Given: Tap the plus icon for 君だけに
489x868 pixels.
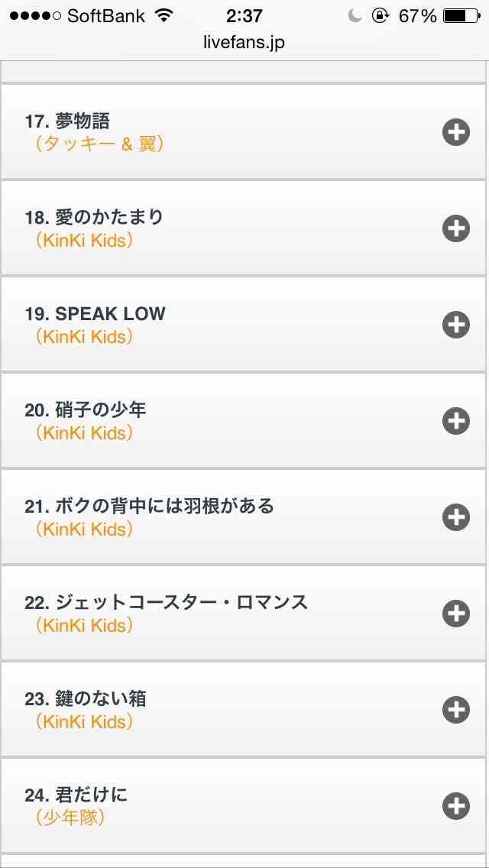Looking at the screenshot, I should tap(456, 806).
